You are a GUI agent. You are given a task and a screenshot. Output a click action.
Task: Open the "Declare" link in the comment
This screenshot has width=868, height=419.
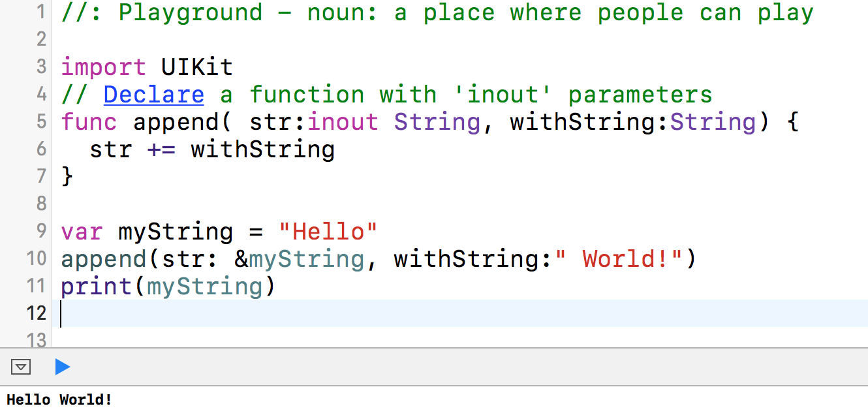pyautogui.click(x=153, y=95)
